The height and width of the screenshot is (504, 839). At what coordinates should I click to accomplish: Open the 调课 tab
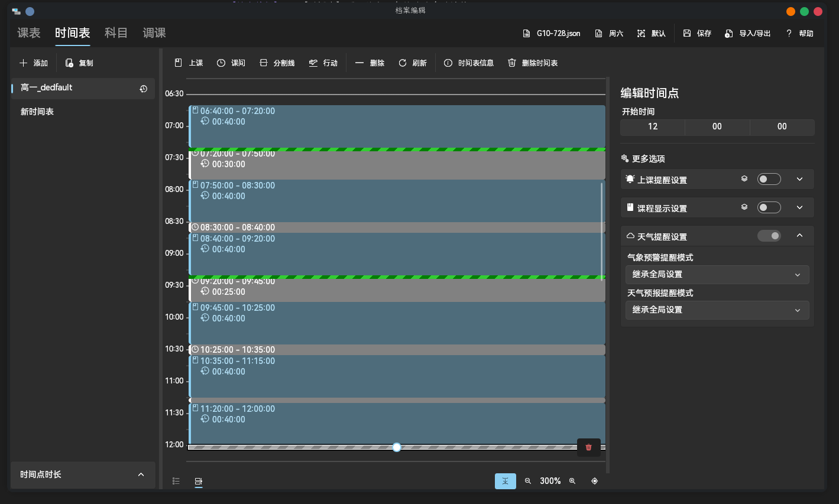point(154,33)
